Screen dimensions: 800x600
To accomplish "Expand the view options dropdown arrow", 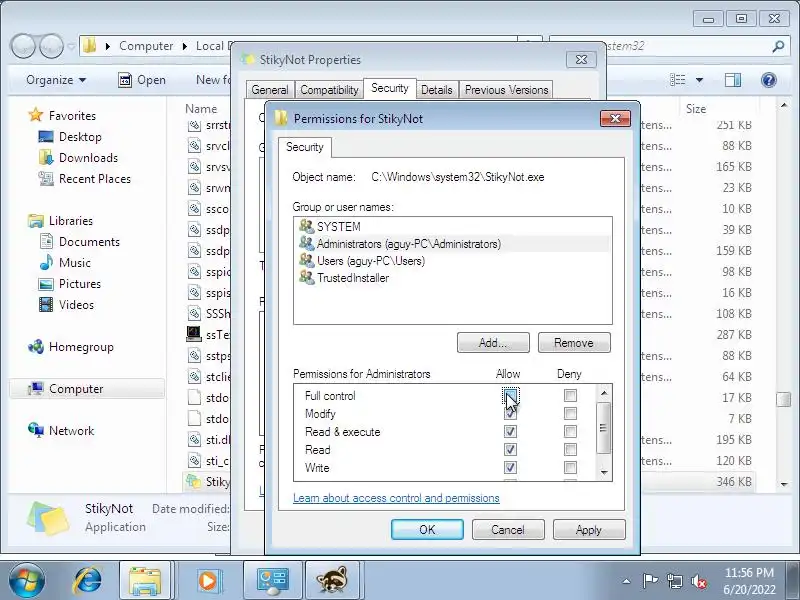I will pyautogui.click(x=699, y=80).
